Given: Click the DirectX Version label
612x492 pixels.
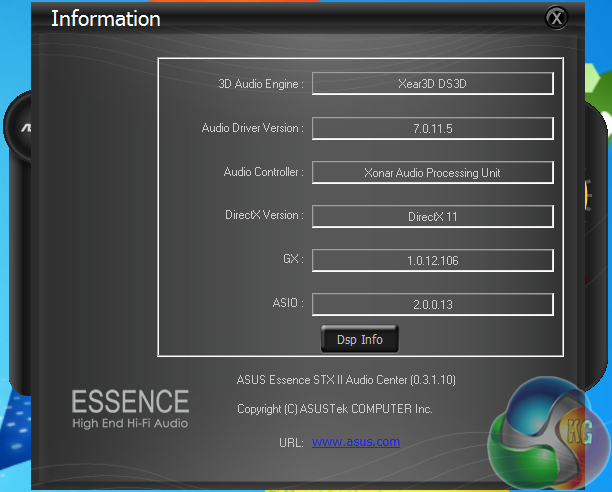Looking at the screenshot, I should coord(264,215).
